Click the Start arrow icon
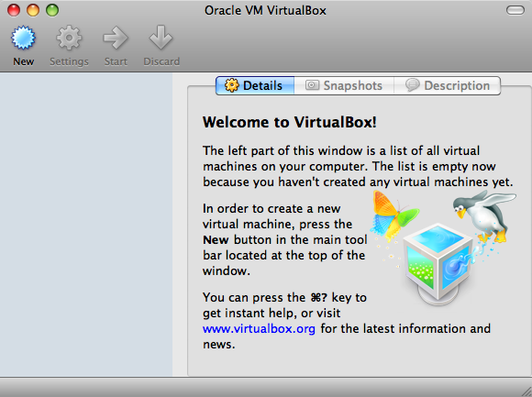Viewport: 532px width, 397px height. 116,38
